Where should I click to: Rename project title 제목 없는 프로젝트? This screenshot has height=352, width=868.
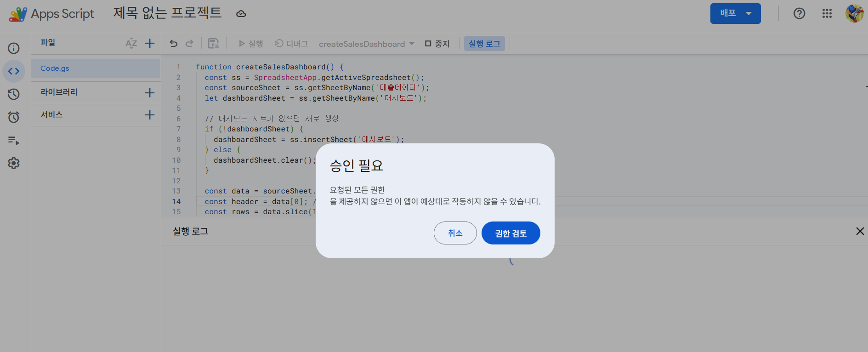(x=167, y=13)
